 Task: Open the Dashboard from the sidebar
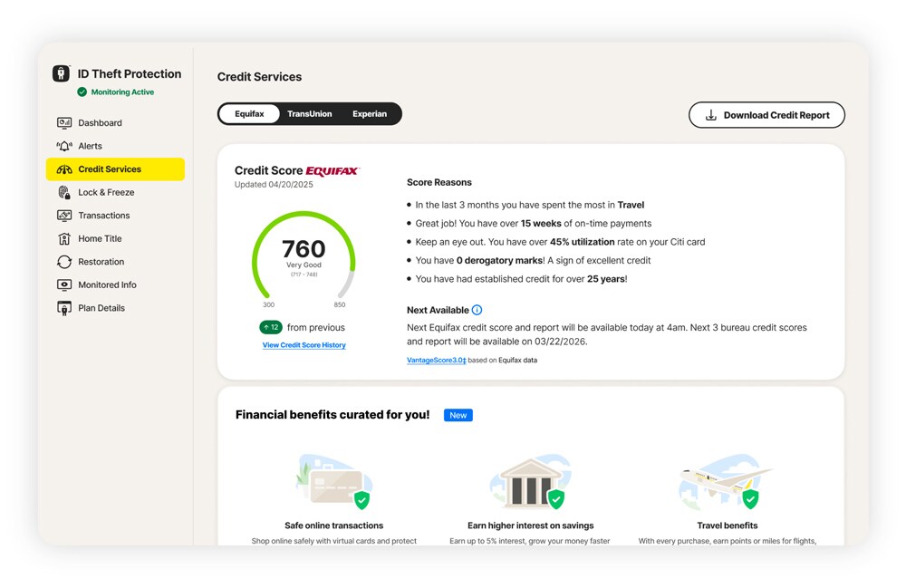click(x=99, y=122)
